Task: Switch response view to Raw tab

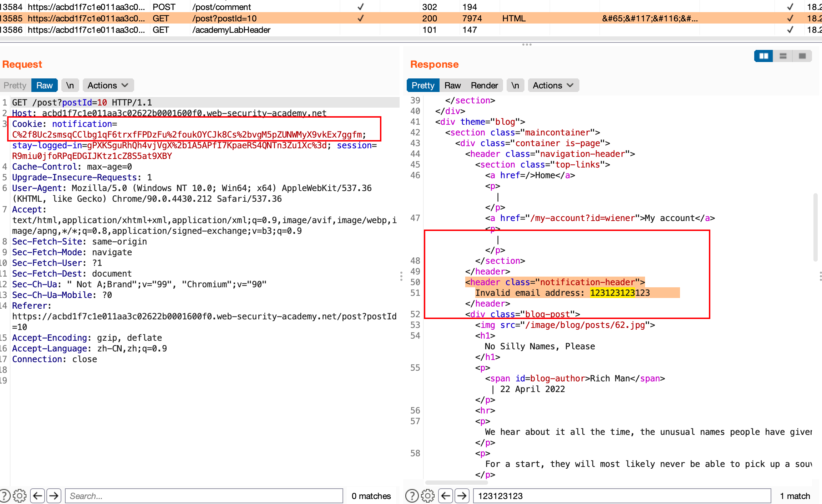Action: coord(452,86)
